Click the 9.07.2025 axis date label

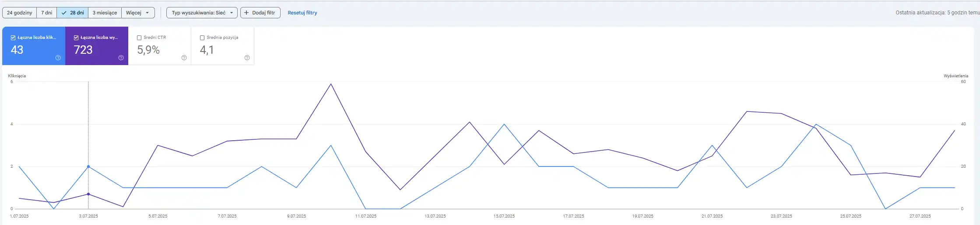point(296,216)
